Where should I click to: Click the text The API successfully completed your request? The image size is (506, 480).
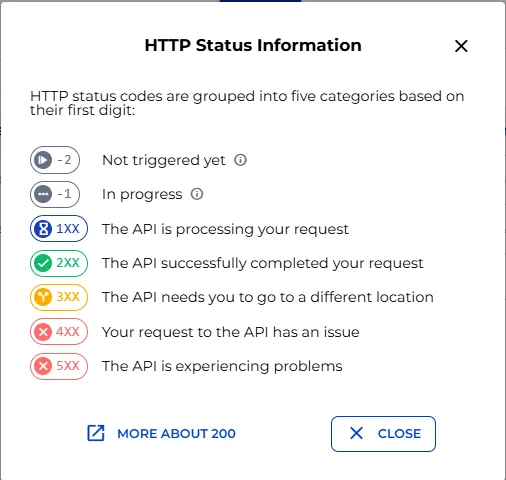point(263,263)
